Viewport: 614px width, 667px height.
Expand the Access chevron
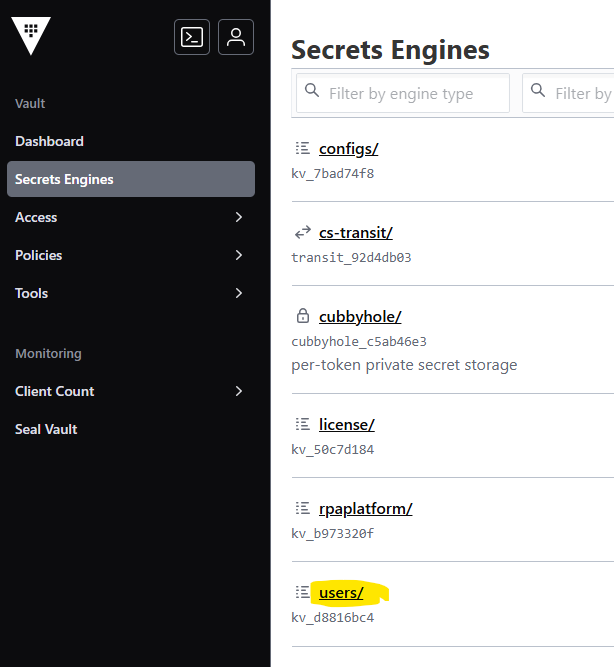pos(239,217)
